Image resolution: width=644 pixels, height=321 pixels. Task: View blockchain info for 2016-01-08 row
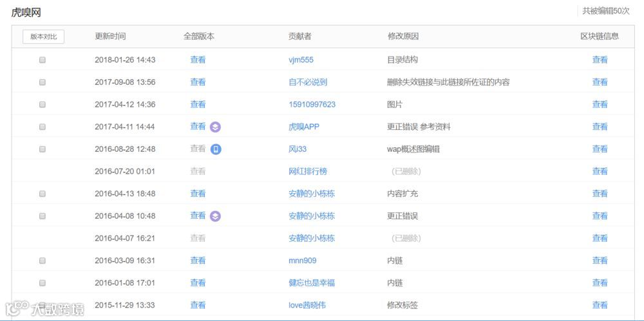[x=600, y=282]
